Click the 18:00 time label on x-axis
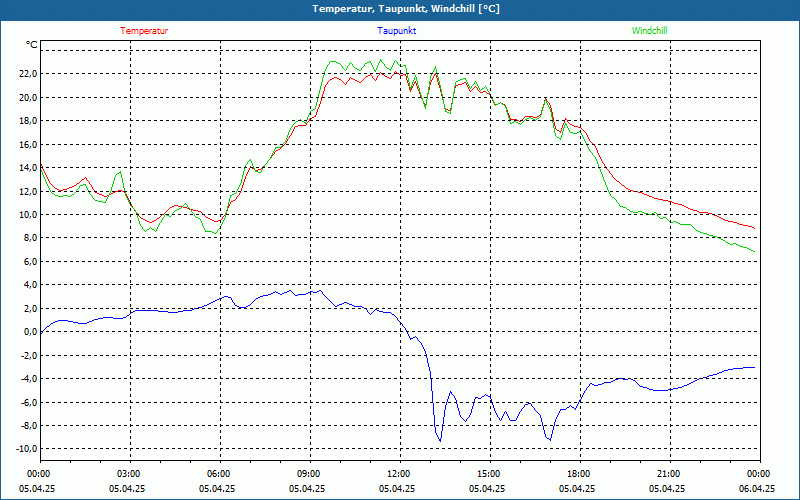 click(577, 474)
